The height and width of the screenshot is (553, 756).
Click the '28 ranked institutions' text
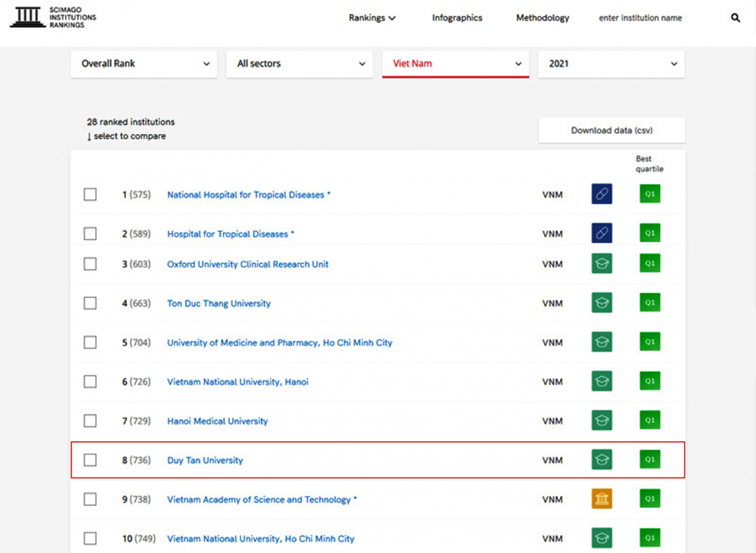coord(131,122)
